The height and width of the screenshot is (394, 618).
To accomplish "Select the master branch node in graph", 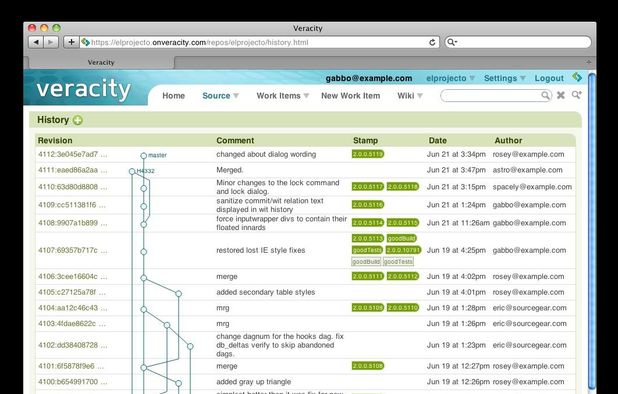I will coord(143,156).
